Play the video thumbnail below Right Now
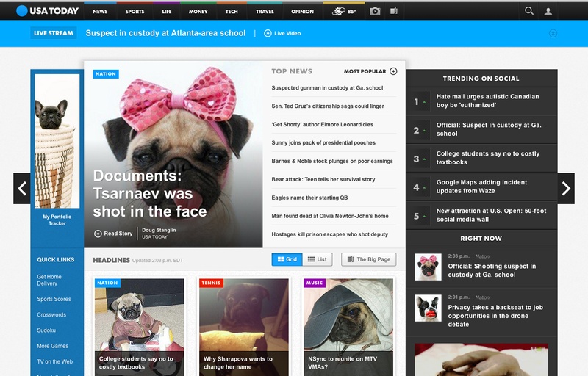This screenshot has height=376, width=588. [x=481, y=360]
